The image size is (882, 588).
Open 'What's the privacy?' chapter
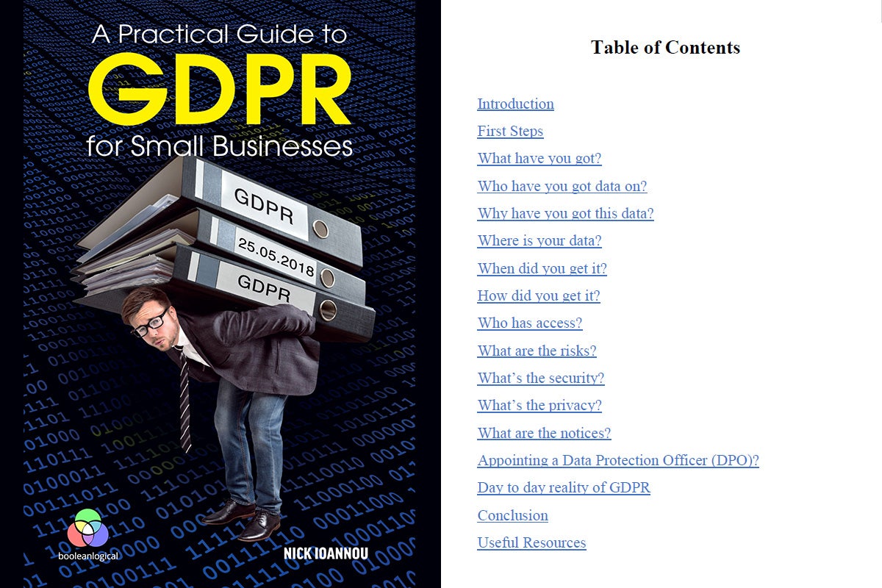click(539, 406)
